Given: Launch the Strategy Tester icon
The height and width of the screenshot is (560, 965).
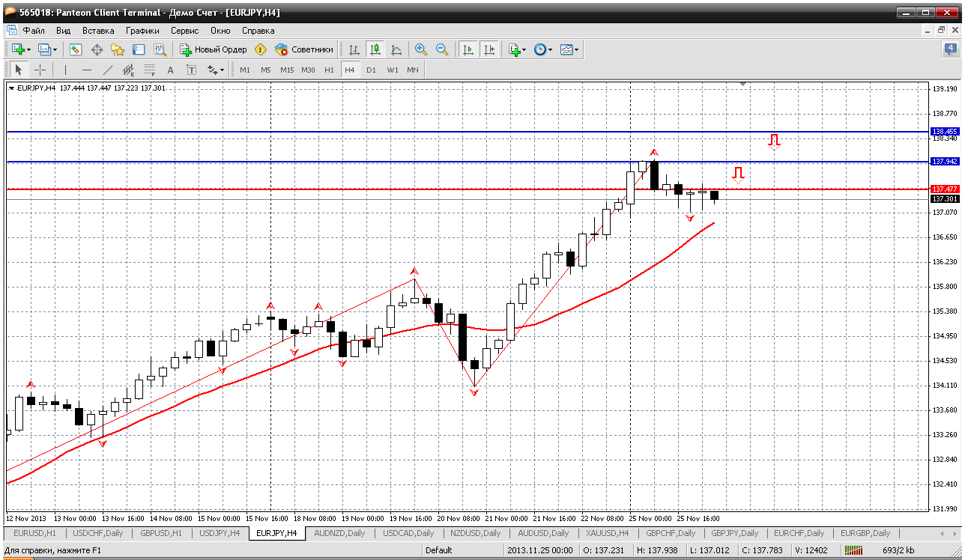Looking at the screenshot, I should (x=160, y=49).
